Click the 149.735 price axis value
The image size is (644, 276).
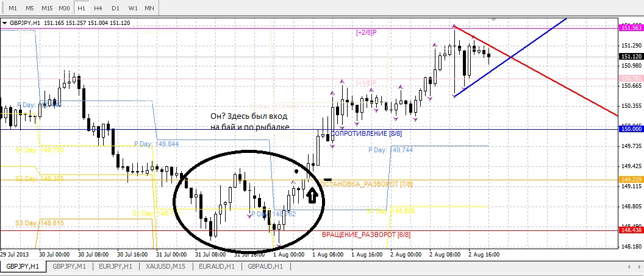[x=631, y=146]
